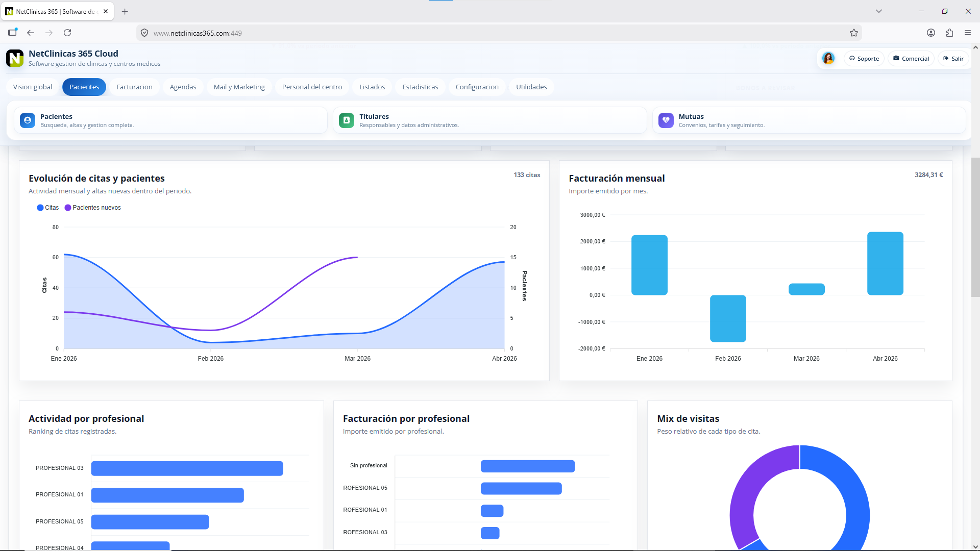Click the Soporte button
Screen dimensions: 980x551
point(864,59)
